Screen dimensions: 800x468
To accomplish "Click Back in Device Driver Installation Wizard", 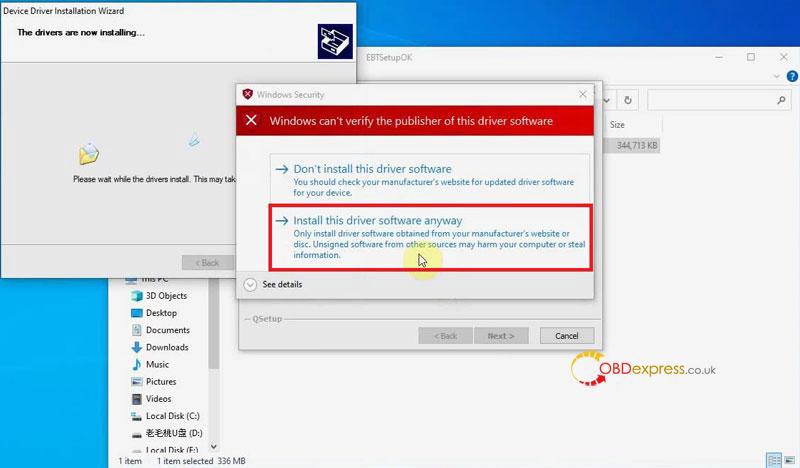I will tap(208, 263).
